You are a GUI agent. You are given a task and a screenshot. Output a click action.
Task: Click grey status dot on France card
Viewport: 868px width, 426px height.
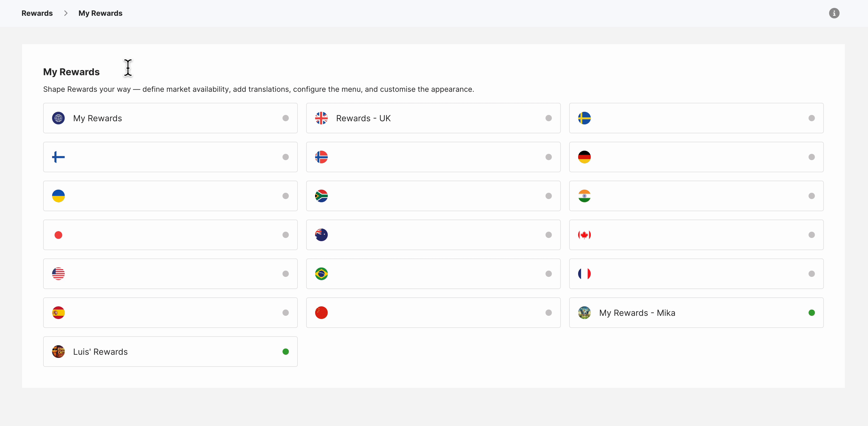coord(811,274)
